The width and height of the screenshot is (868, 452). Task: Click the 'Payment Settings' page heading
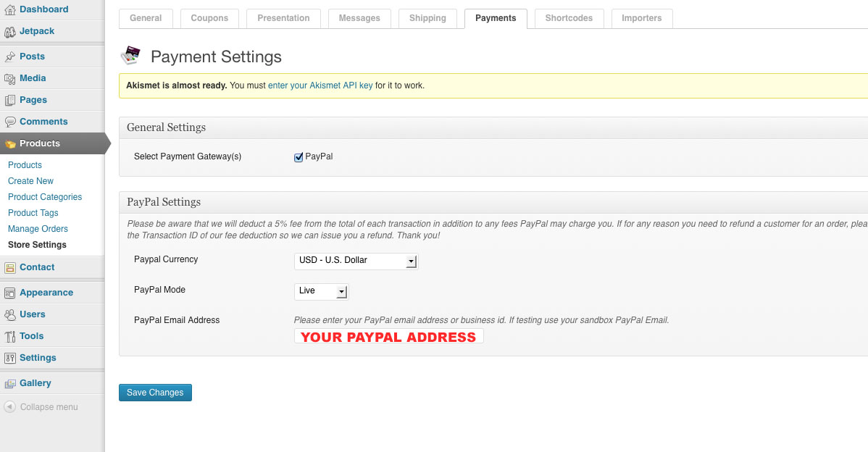[216, 56]
